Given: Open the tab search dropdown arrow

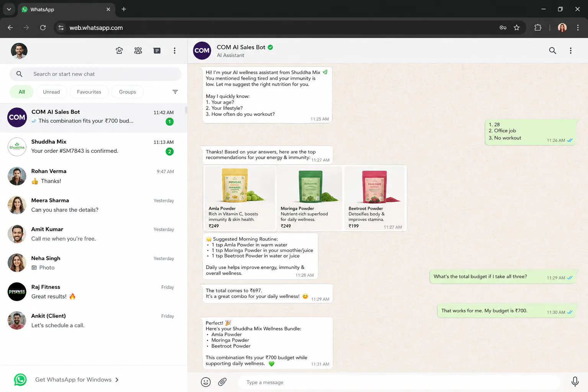Looking at the screenshot, I should click(x=9, y=9).
